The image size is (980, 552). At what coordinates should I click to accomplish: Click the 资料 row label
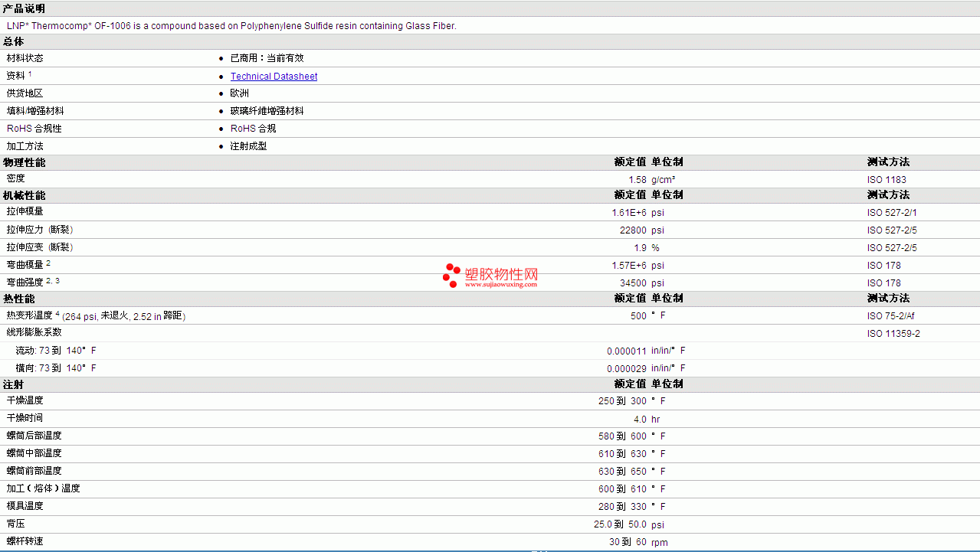16,76
